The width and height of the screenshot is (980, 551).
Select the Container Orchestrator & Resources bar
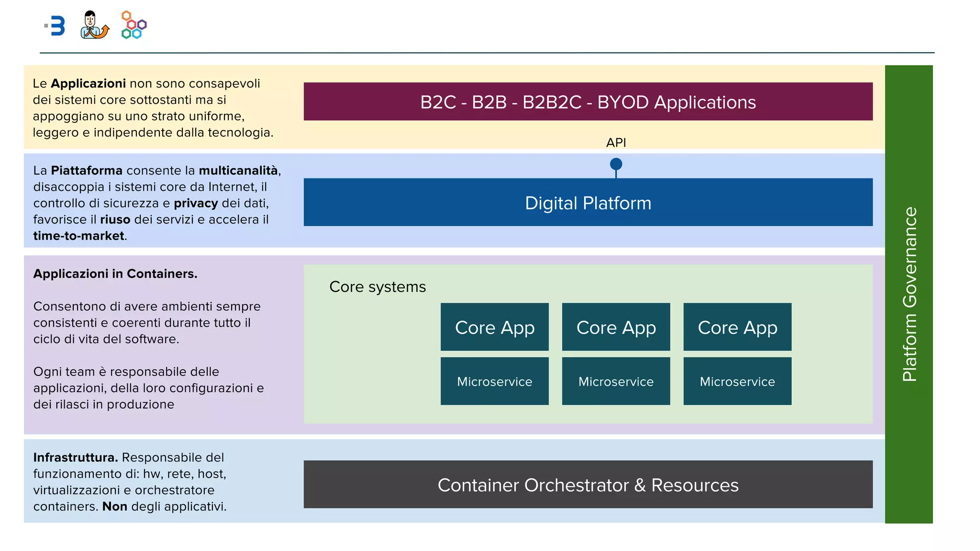point(588,484)
